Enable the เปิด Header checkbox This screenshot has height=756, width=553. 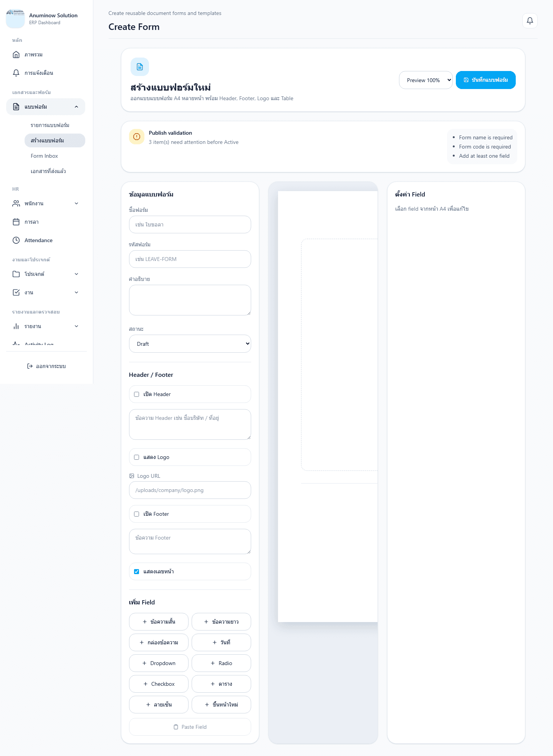pyautogui.click(x=136, y=394)
